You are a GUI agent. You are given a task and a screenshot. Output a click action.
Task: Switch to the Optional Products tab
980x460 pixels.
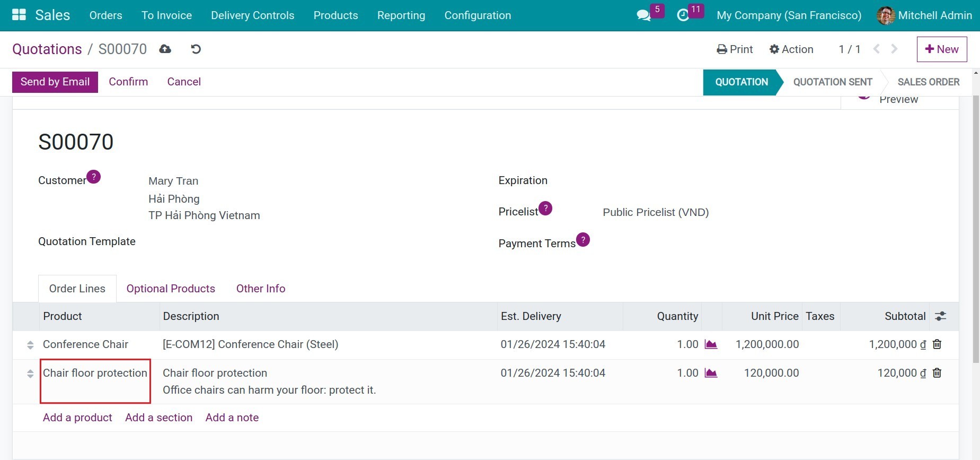(171, 289)
